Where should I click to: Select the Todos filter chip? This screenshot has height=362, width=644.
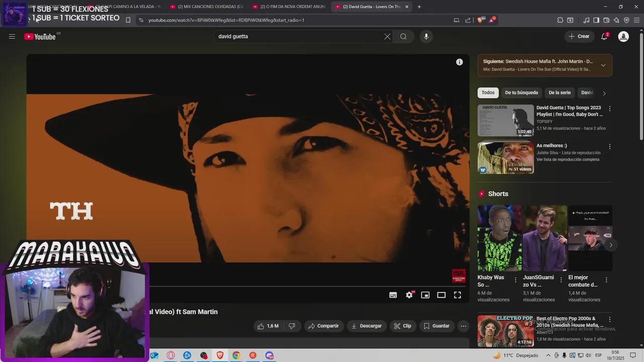point(488,93)
